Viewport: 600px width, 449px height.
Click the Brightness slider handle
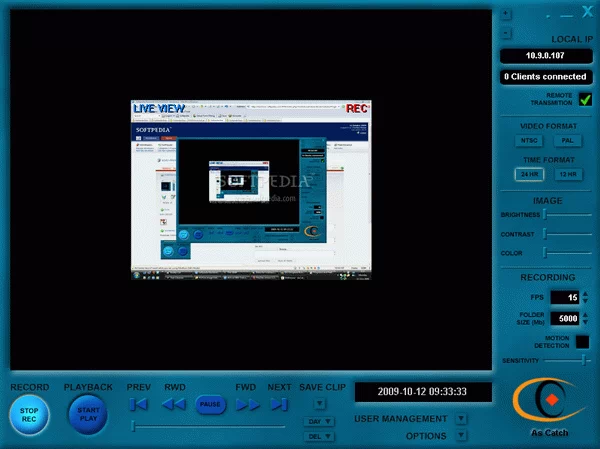pos(545,215)
